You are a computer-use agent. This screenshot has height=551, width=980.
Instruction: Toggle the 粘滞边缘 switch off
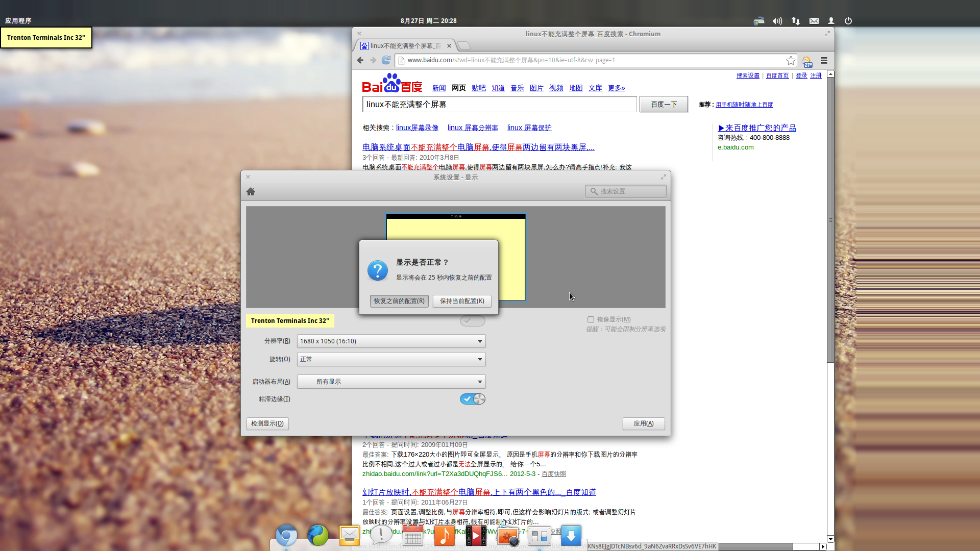click(473, 399)
